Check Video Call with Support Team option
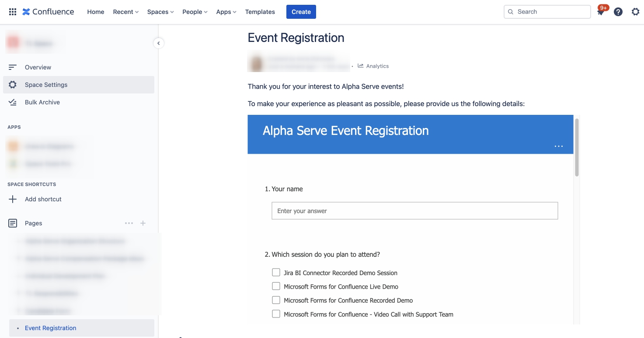Screen dimensions: 644x338 [276, 314]
